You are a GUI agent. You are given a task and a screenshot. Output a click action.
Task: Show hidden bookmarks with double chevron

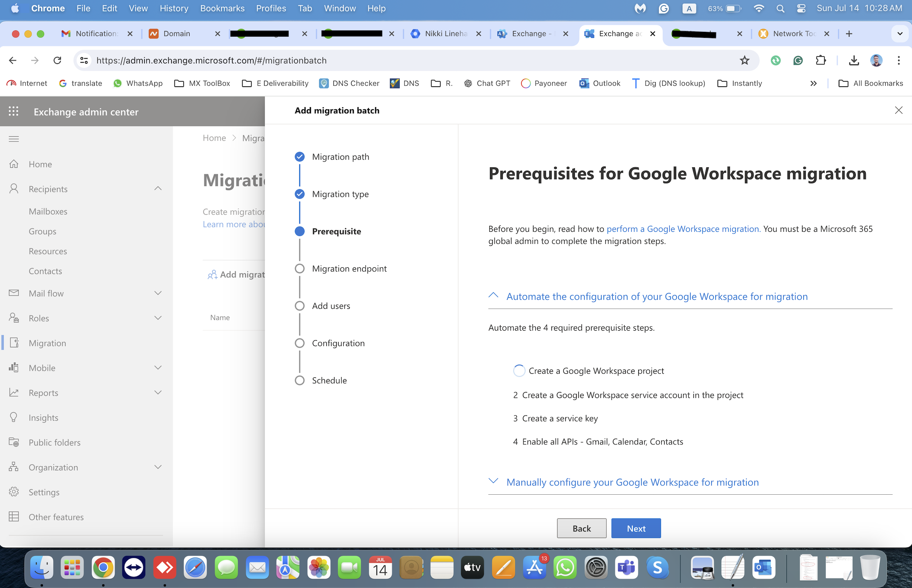[x=813, y=83]
